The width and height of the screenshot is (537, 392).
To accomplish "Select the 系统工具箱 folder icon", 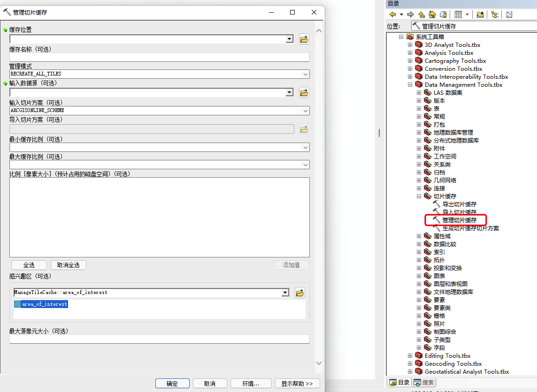I will [410, 37].
